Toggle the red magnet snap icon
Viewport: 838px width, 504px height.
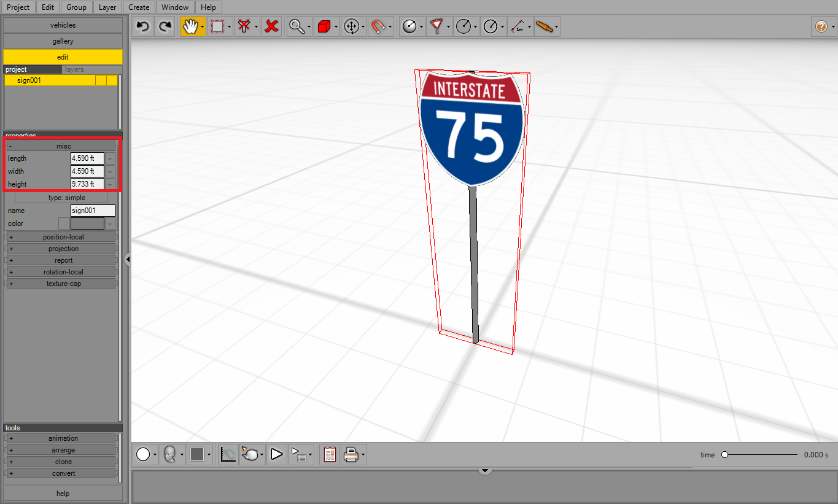pyautogui.click(x=378, y=26)
